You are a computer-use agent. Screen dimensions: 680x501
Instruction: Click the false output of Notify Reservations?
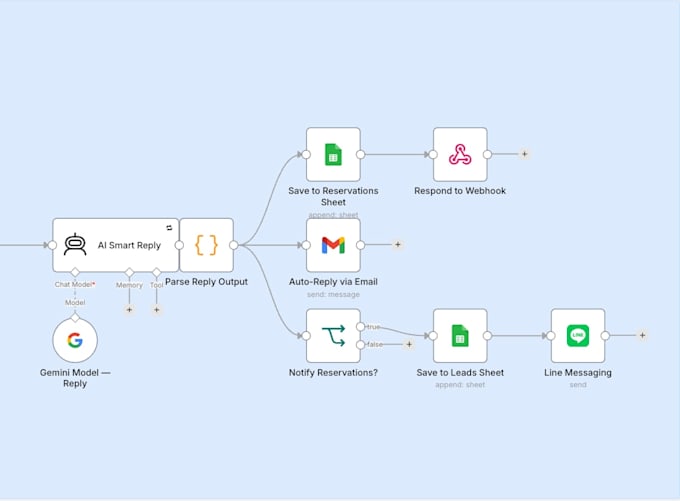tap(360, 345)
